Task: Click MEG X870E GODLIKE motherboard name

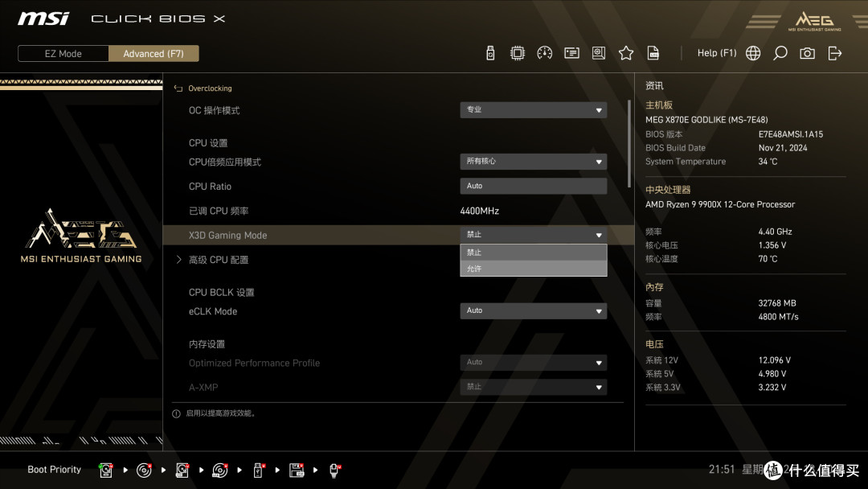Action: pos(706,120)
